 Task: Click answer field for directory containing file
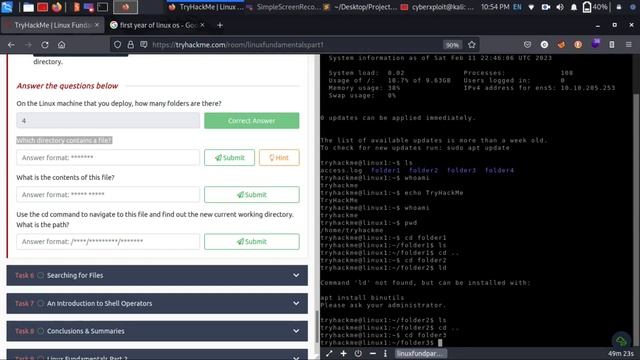[x=108, y=158]
